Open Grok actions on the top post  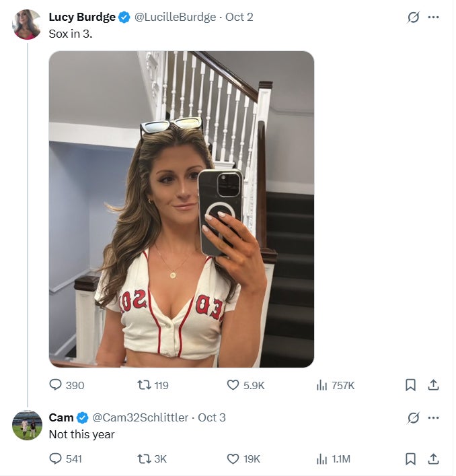pos(414,18)
